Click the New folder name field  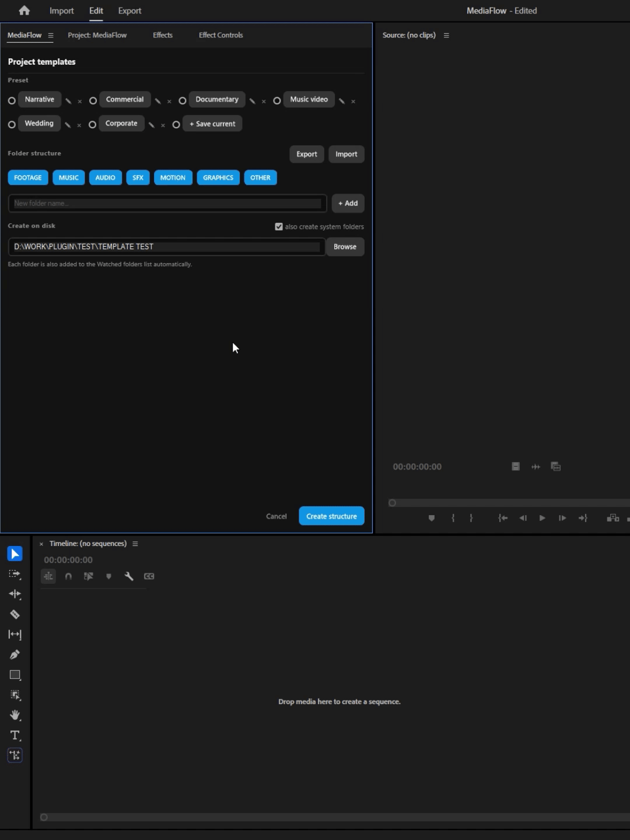167,203
